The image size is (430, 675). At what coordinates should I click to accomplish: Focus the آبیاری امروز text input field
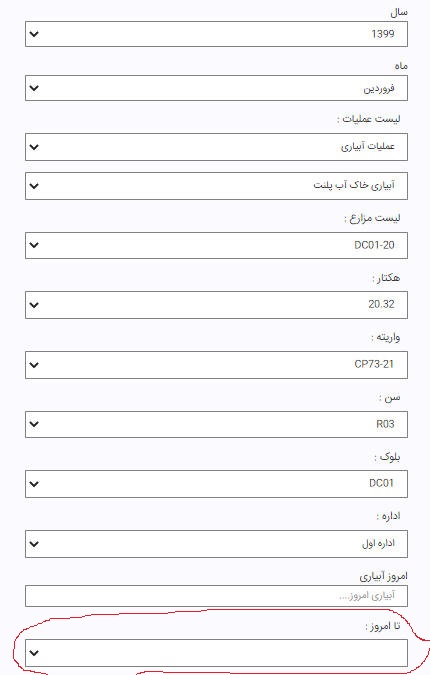point(216,596)
